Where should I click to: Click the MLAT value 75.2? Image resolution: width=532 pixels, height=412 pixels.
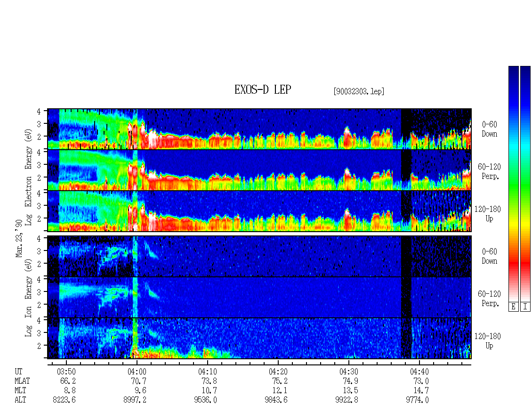click(x=280, y=381)
